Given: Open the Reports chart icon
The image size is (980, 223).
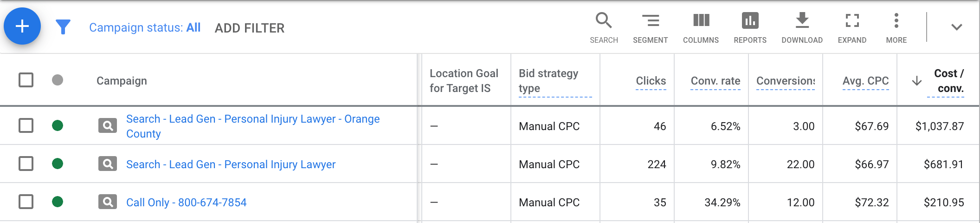Looking at the screenshot, I should click(x=750, y=28).
